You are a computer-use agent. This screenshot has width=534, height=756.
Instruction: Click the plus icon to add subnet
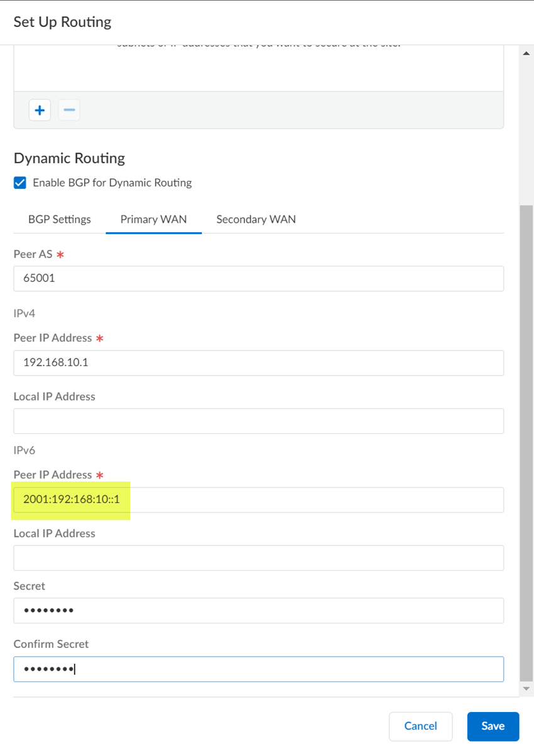(x=40, y=111)
